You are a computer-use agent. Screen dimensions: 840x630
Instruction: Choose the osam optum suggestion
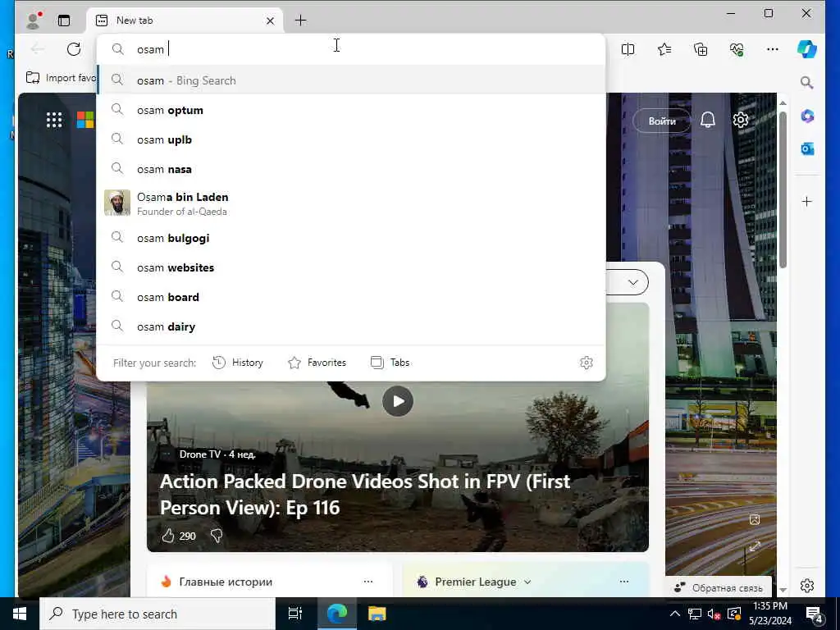(351, 110)
